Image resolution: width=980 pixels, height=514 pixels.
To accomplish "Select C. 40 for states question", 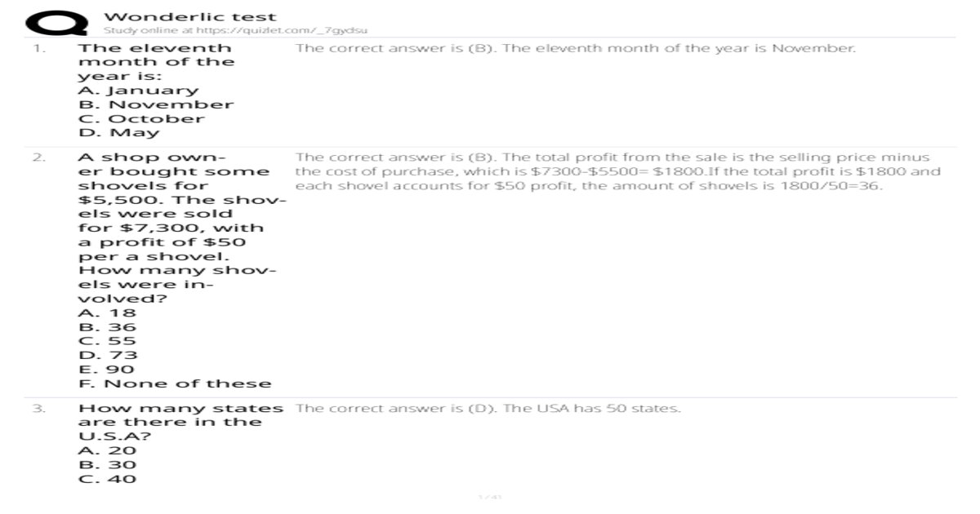I will coord(107,479).
